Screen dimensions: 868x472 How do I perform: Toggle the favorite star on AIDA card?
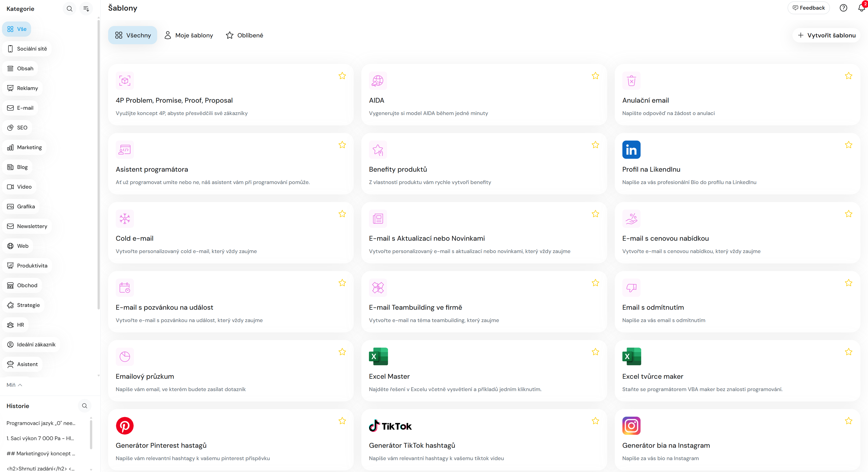595,76
